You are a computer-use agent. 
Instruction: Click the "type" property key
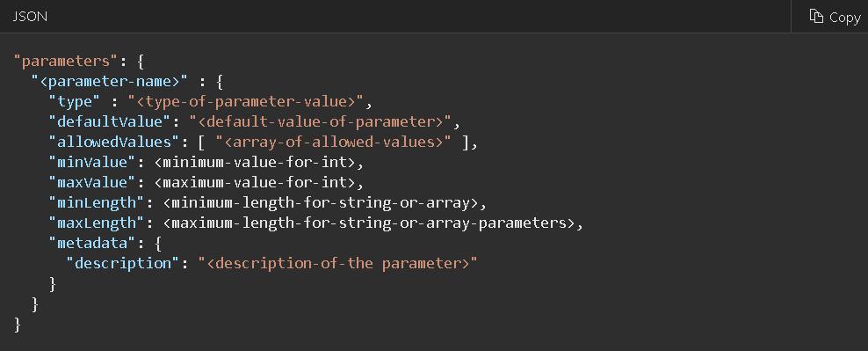point(75,102)
